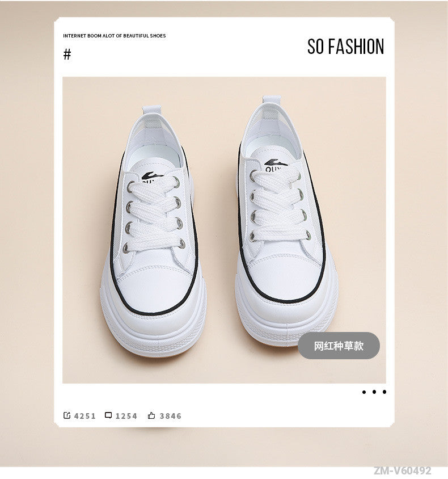Click the logo on the left shoe tongue
Viewport: 448px width, 479px height.
click(x=152, y=177)
